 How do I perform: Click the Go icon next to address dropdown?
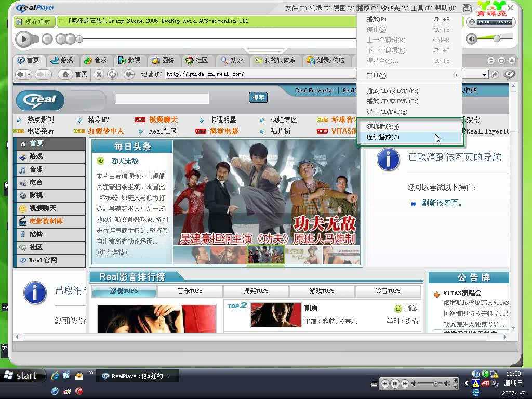pos(495,74)
